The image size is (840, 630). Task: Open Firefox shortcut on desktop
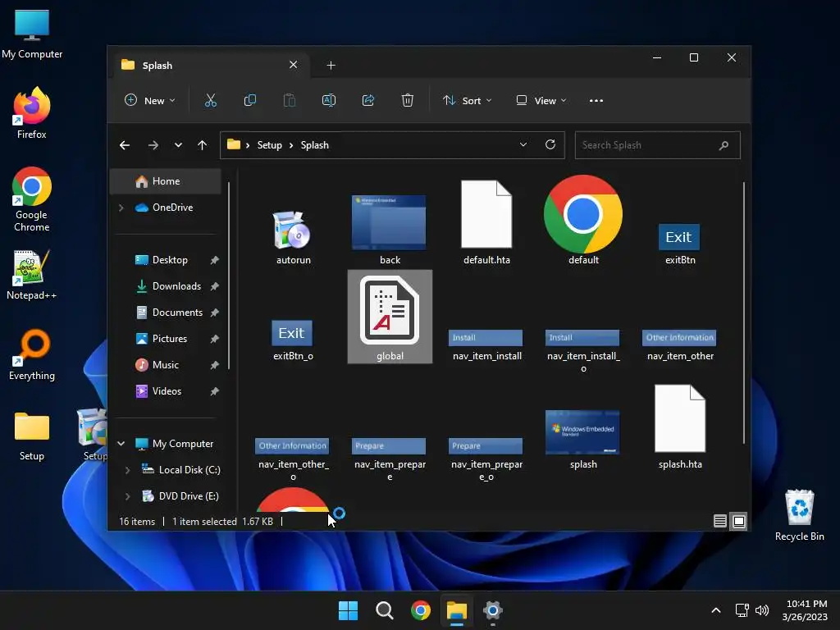(x=32, y=113)
